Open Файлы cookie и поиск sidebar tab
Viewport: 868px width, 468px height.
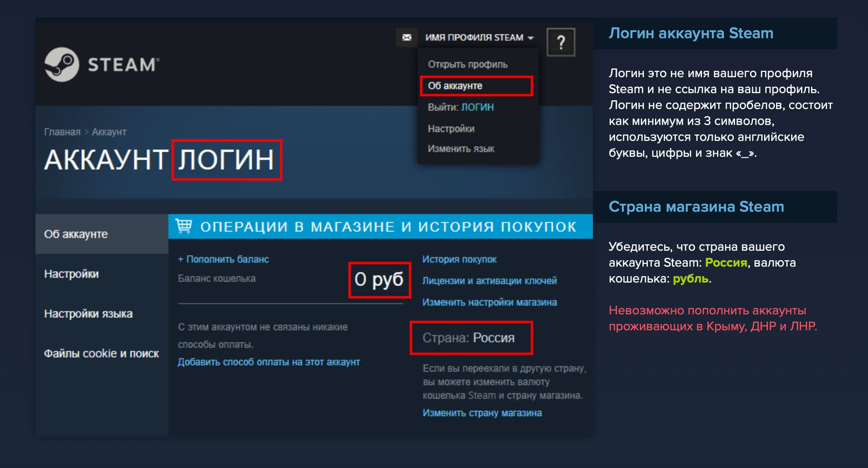point(102,353)
